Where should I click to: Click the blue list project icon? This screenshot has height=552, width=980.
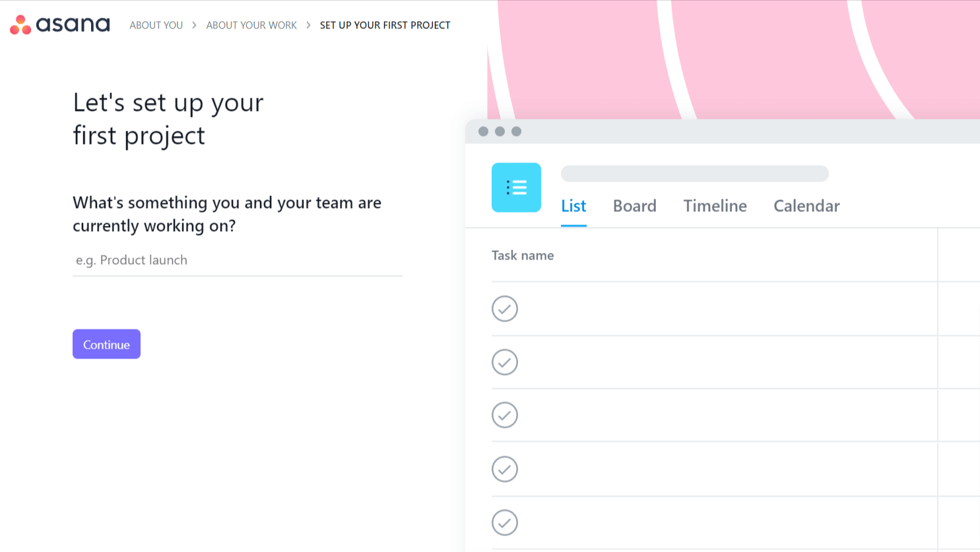tap(516, 188)
